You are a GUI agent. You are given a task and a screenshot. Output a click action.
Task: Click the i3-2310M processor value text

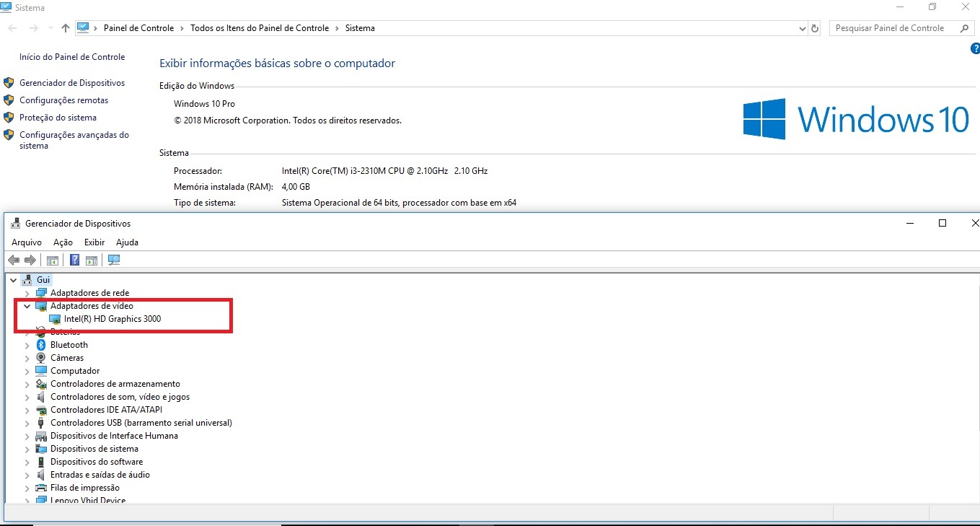pyautogui.click(x=384, y=171)
